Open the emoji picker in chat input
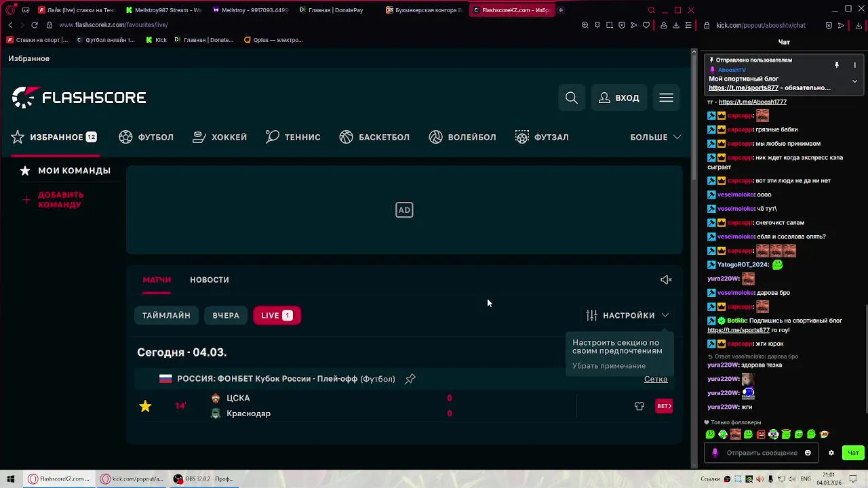Viewport: 868px width, 488px height. tap(808, 453)
